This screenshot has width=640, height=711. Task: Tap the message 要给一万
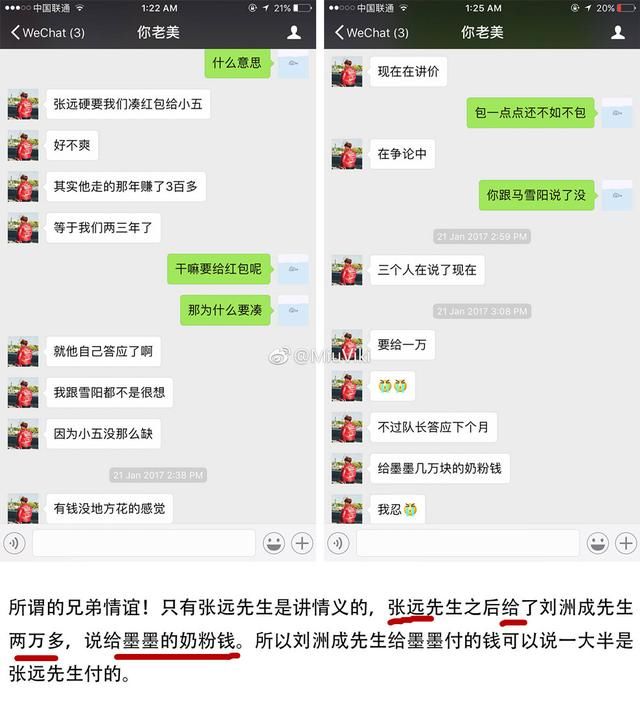coord(402,345)
